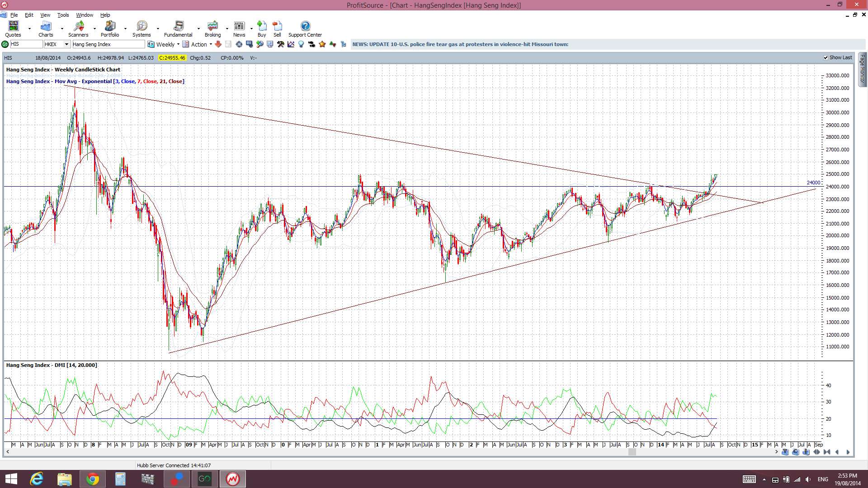The width and height of the screenshot is (868, 488).
Task: Click the hammer and pick tools icon
Action: coord(280,44)
